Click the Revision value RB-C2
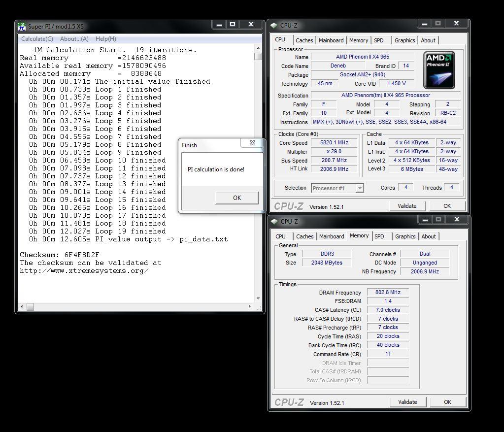This screenshot has width=504, height=432. pos(448,113)
